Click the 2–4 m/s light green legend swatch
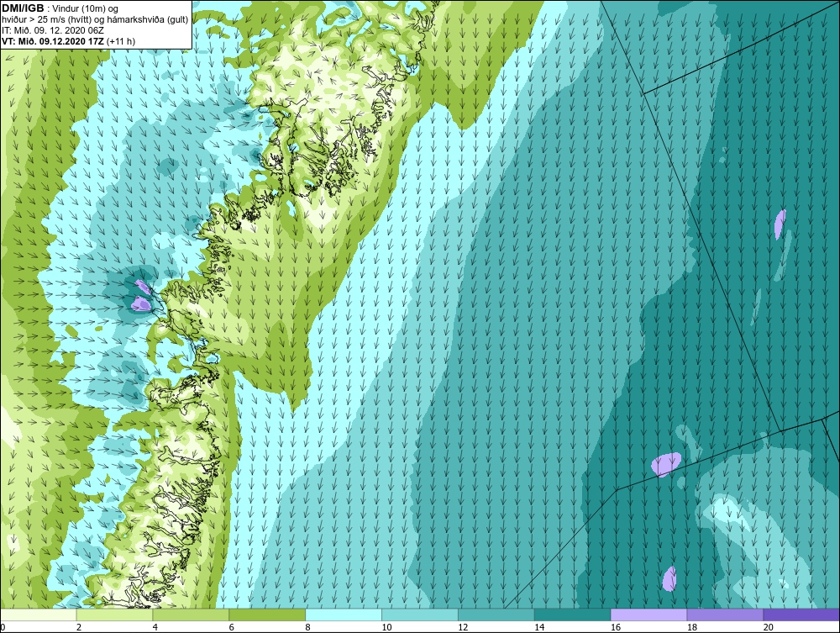The height and width of the screenshot is (633, 840). point(114,615)
